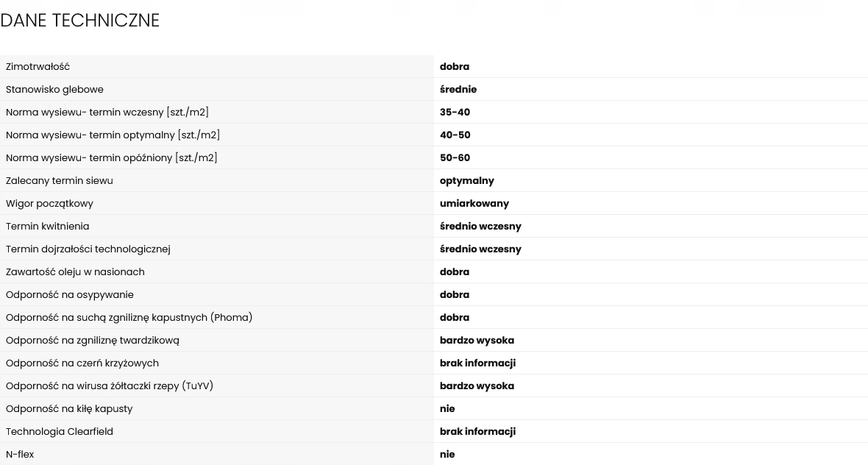Click the Termin dojrzałości technologicznej label

(88, 249)
